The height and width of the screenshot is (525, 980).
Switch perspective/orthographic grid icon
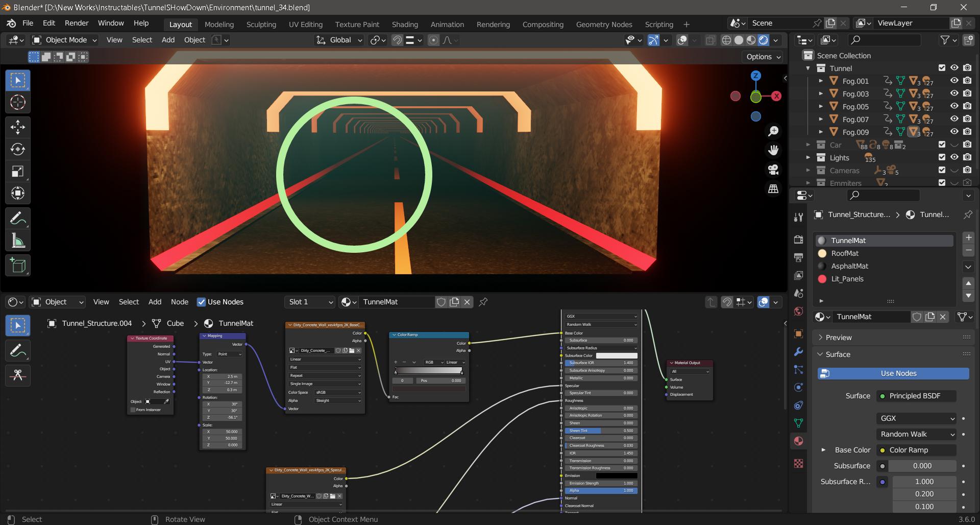pyautogui.click(x=774, y=189)
